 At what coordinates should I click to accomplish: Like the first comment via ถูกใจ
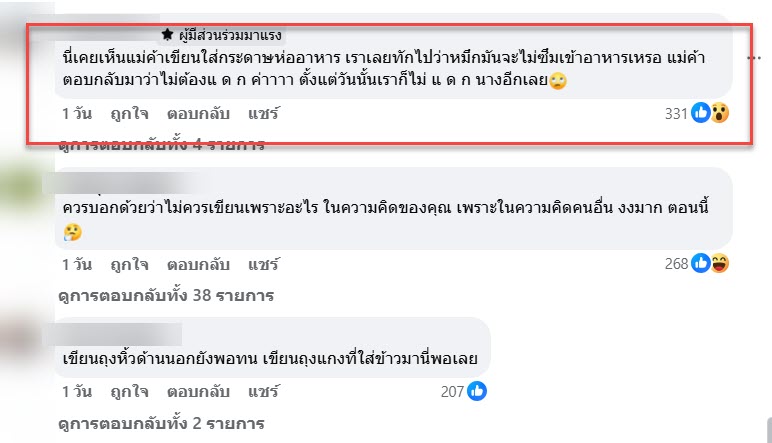tap(129, 114)
